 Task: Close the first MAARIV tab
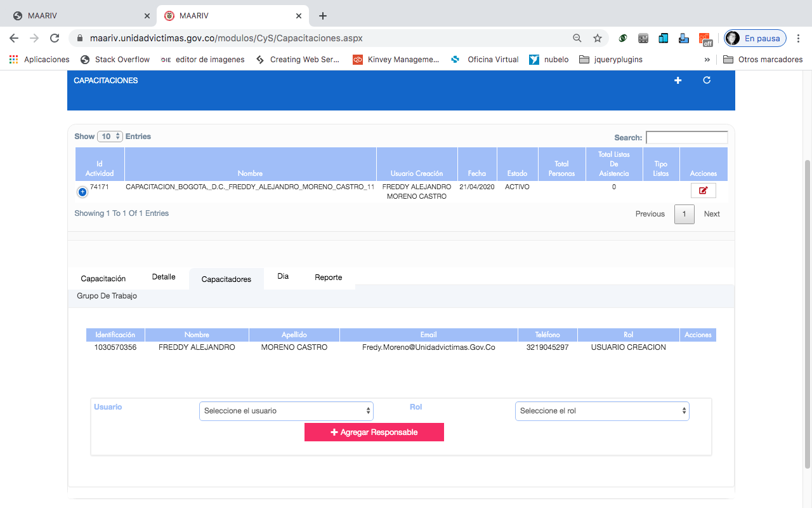[x=147, y=16]
